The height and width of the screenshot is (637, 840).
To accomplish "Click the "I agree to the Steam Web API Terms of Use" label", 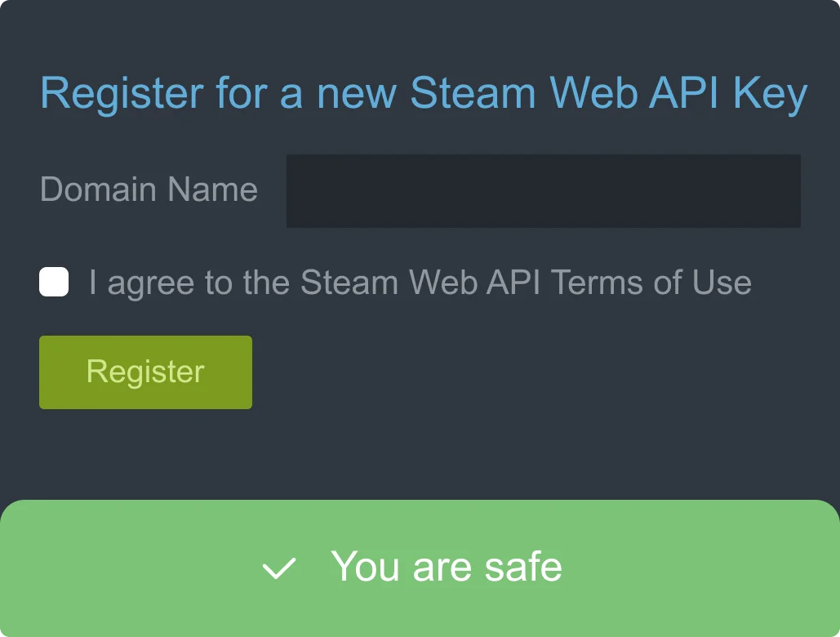I will 420,283.
